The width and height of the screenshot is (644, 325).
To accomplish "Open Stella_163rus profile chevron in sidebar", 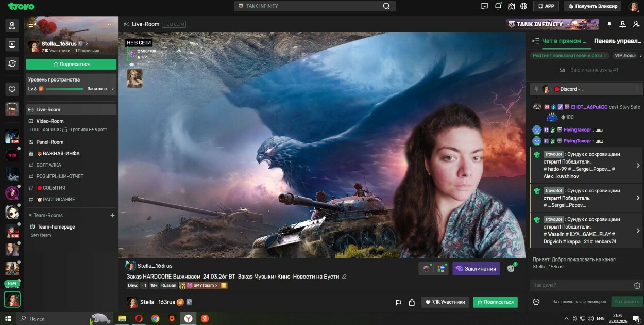I will click(87, 44).
